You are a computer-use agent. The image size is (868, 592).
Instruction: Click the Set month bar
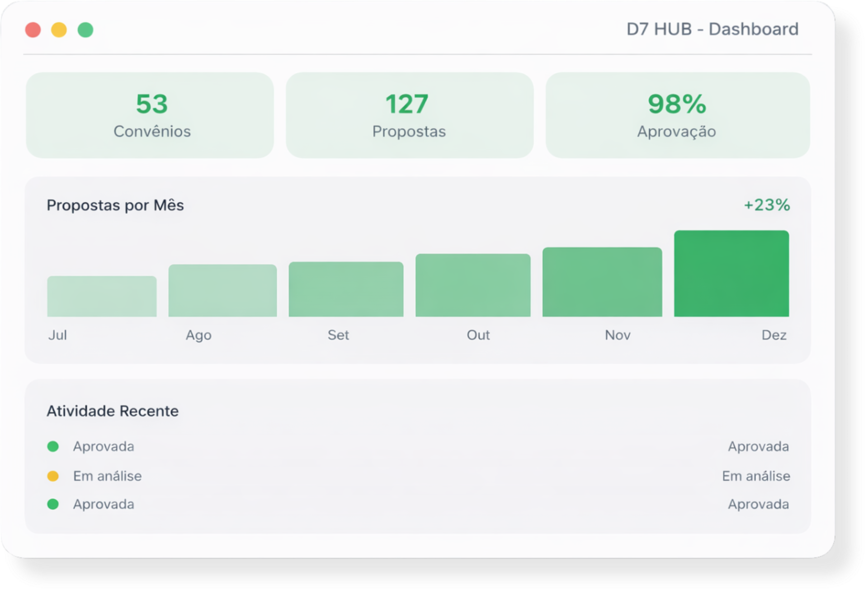tap(346, 289)
